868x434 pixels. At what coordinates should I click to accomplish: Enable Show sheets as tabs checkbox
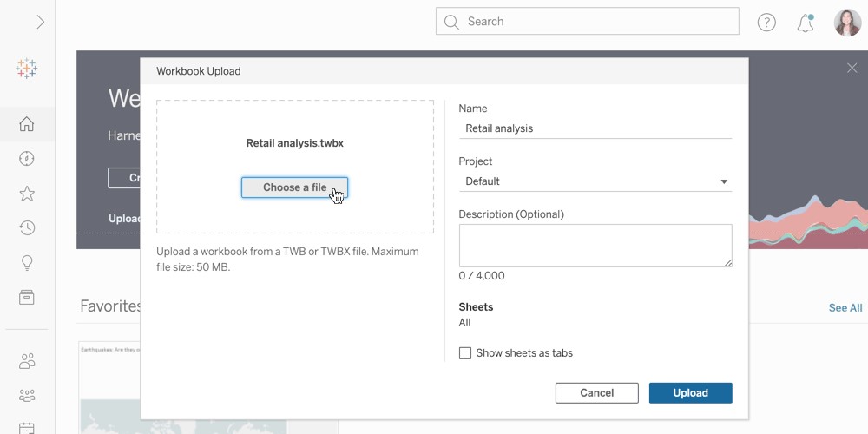click(x=465, y=353)
